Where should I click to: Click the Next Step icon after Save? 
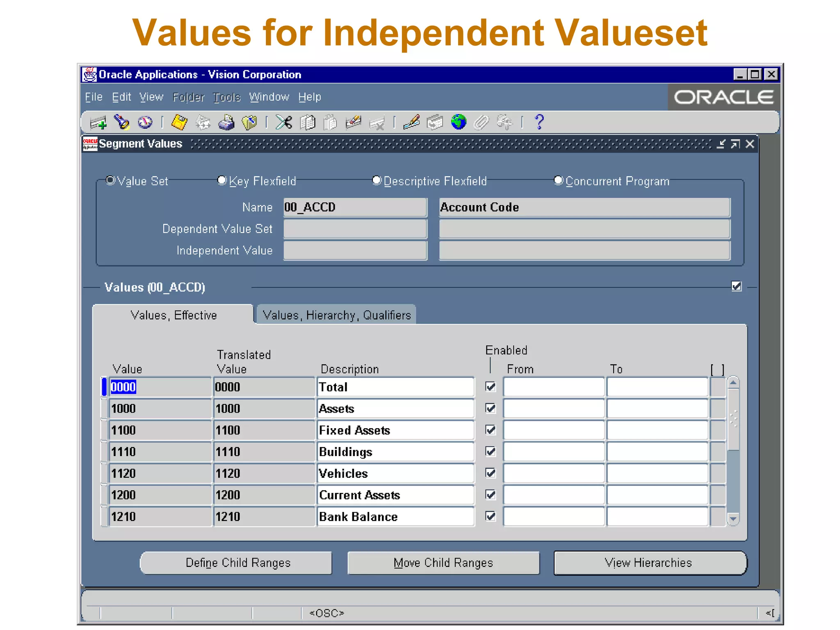coord(203,122)
